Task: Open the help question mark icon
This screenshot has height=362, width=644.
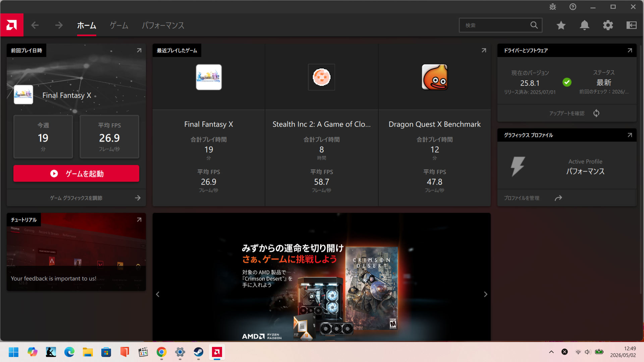Action: pos(573,7)
